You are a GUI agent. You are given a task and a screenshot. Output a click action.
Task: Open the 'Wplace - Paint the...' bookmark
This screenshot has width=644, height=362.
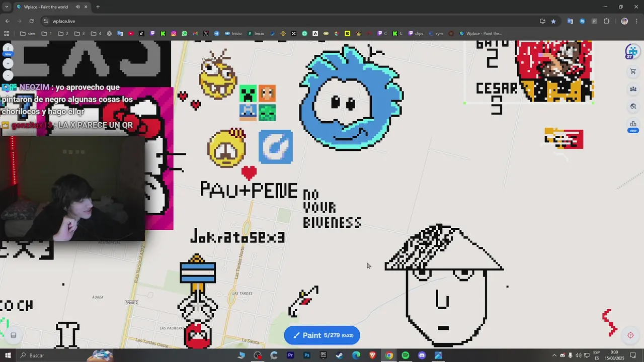[480, 34]
